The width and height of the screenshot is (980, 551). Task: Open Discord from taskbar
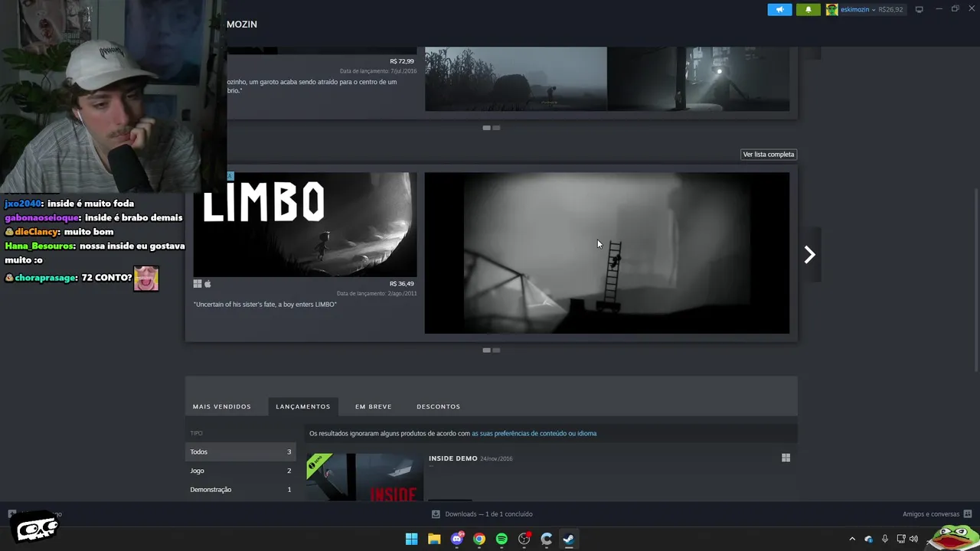coord(457,539)
